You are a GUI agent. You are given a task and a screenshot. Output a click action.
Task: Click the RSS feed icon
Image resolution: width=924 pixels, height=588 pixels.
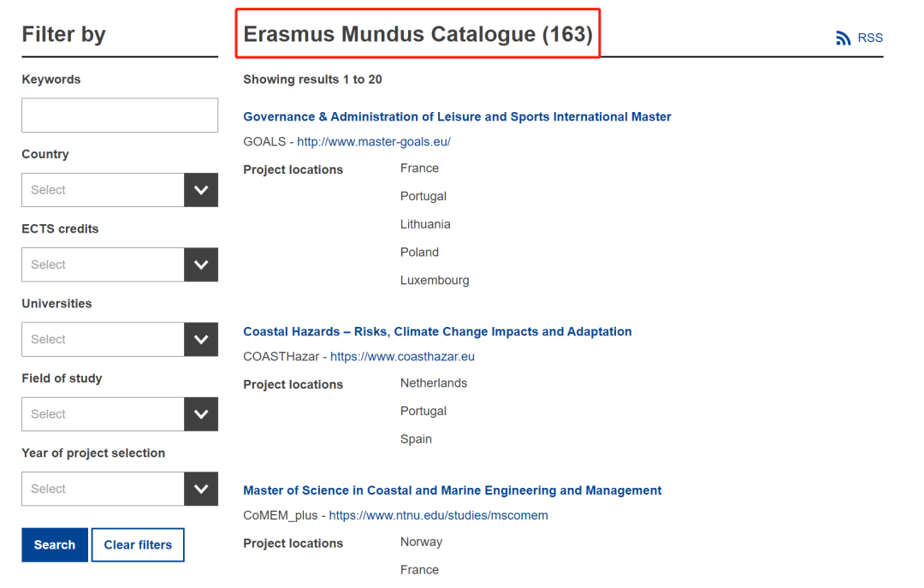pyautogui.click(x=844, y=39)
